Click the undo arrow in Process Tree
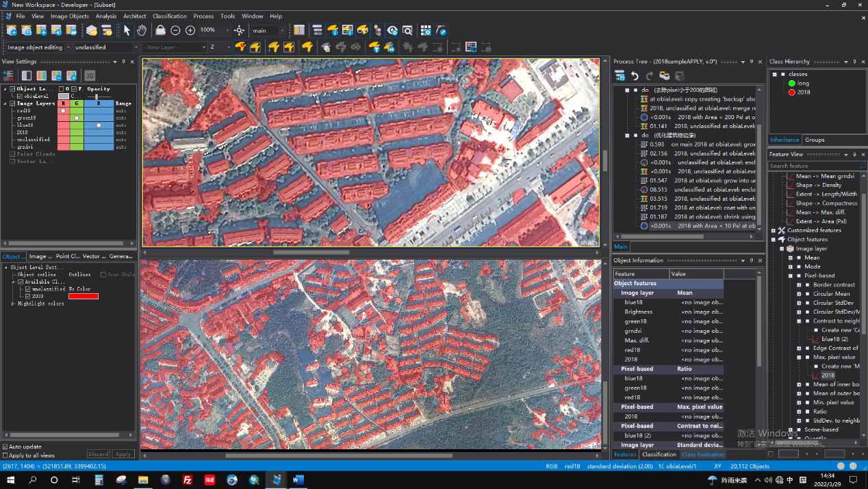Image resolution: width=868 pixels, height=489 pixels. 635,75
